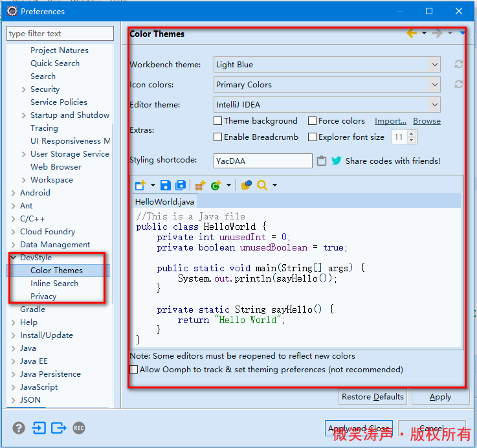Viewport: 477px width, 448px height.
Task: Check Allow Oomph to track theming preferences
Action: [x=133, y=369]
